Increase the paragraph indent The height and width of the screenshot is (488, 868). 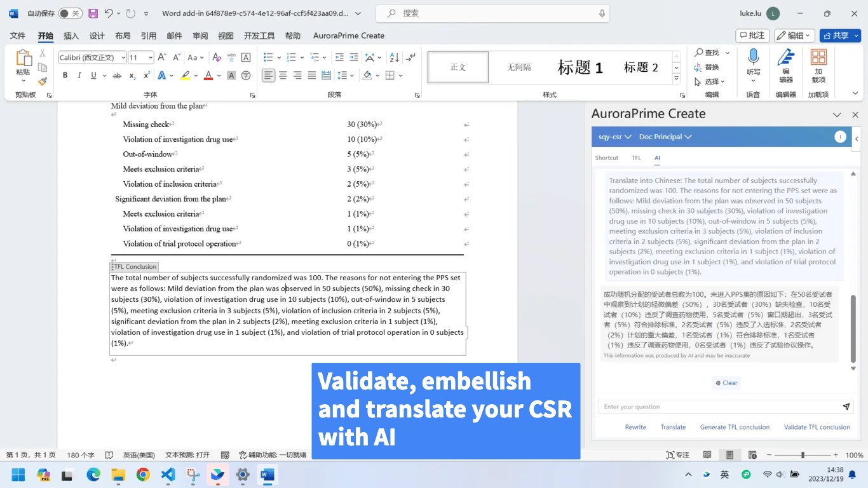click(353, 57)
